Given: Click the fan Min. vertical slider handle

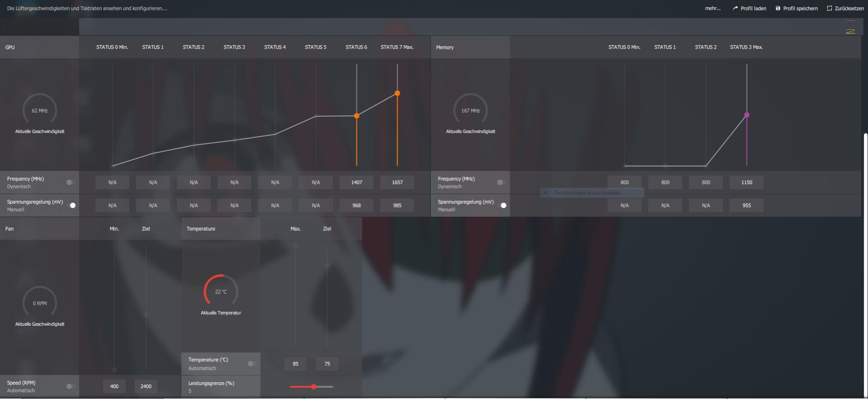Looking at the screenshot, I should 114,370.
